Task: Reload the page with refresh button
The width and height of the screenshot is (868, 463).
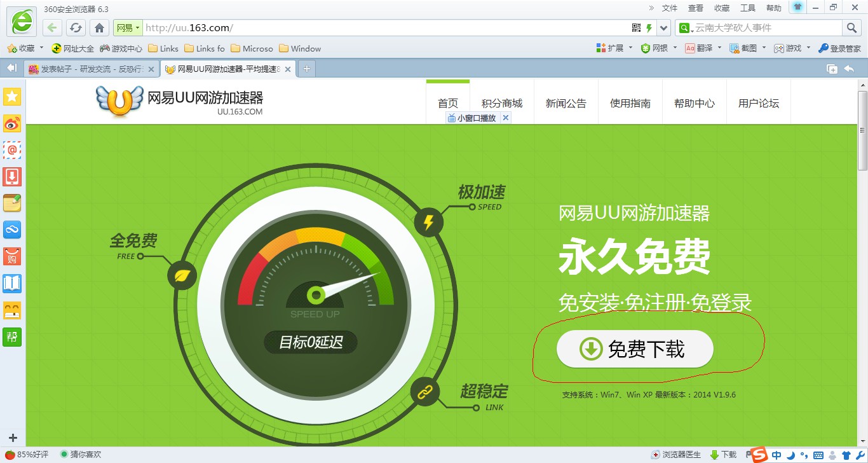Action: point(76,28)
